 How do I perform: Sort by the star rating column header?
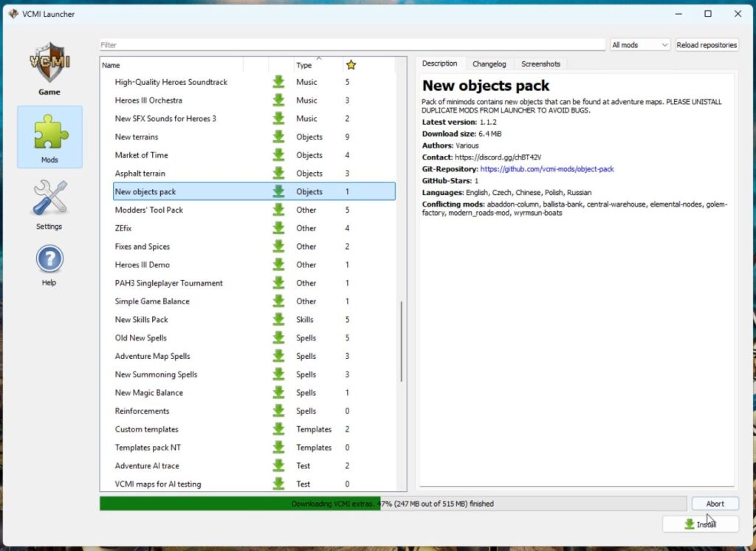tap(351, 65)
